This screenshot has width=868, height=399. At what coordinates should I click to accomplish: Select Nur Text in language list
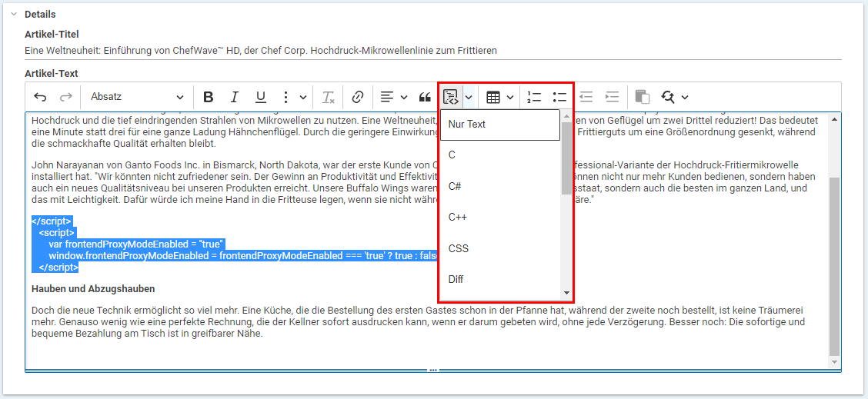coord(500,125)
